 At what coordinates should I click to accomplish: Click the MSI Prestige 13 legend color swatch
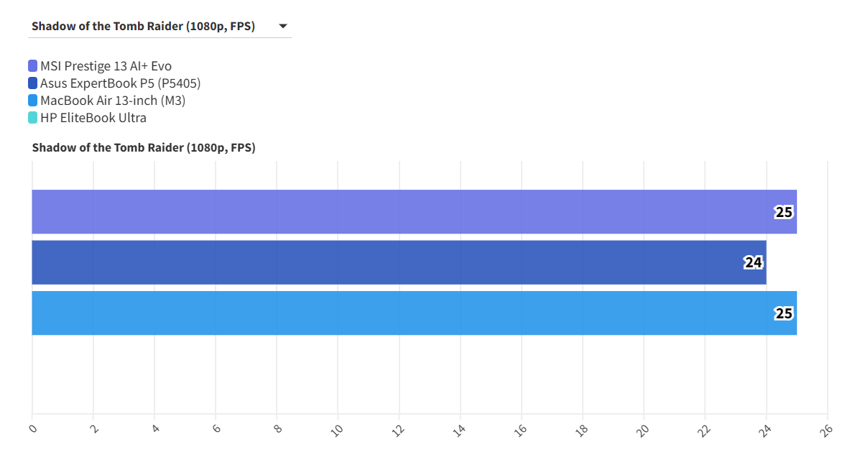click(33, 66)
